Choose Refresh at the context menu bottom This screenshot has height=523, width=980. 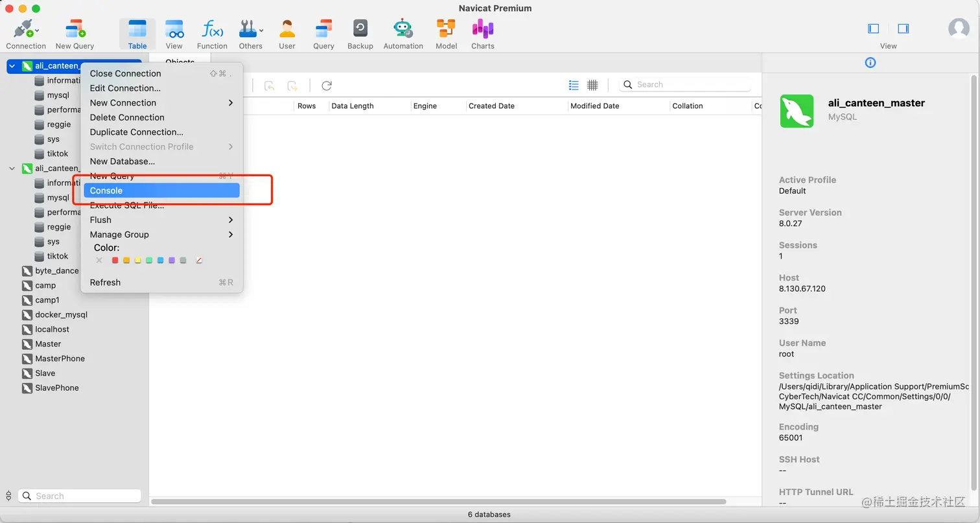161,283
